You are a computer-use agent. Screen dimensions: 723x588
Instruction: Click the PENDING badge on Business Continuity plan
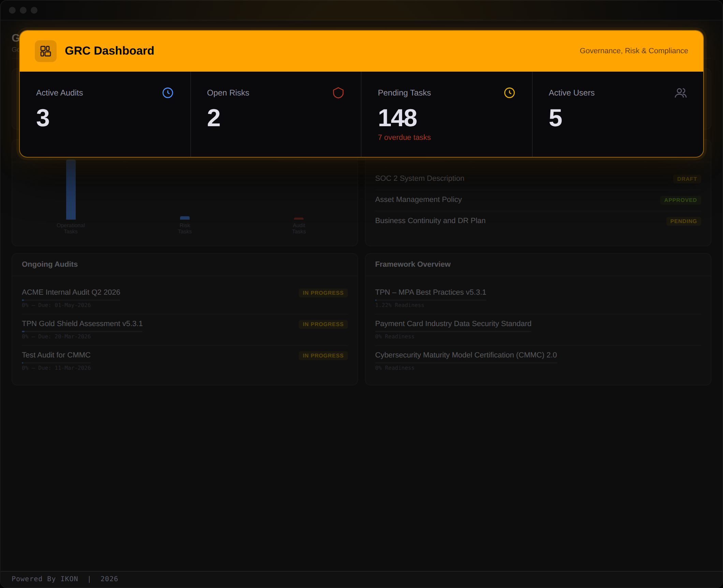tap(683, 221)
